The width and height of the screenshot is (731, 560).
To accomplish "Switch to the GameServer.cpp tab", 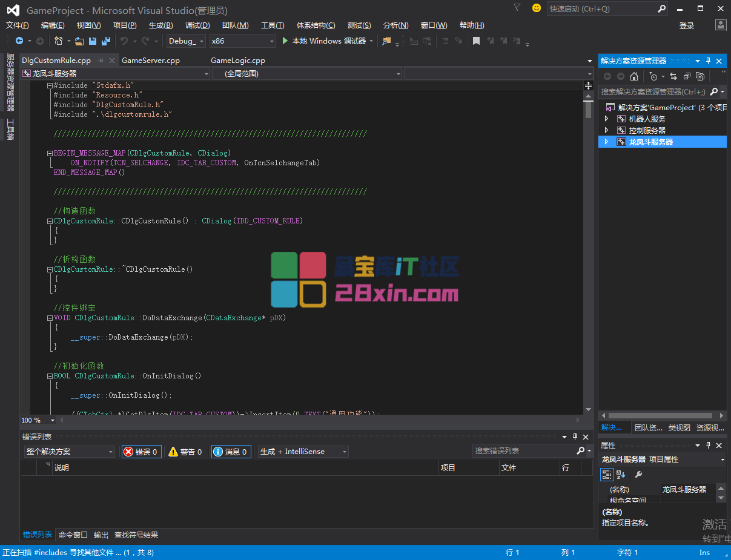I will [151, 61].
